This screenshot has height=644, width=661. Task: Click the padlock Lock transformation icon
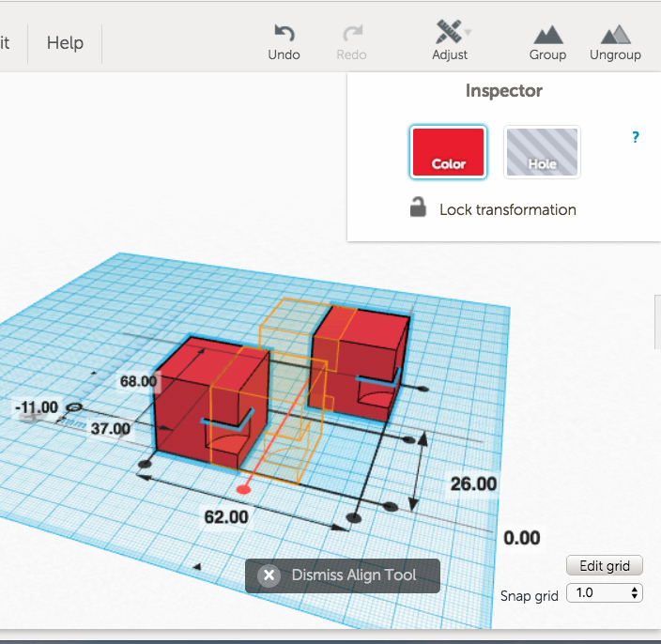pos(419,208)
